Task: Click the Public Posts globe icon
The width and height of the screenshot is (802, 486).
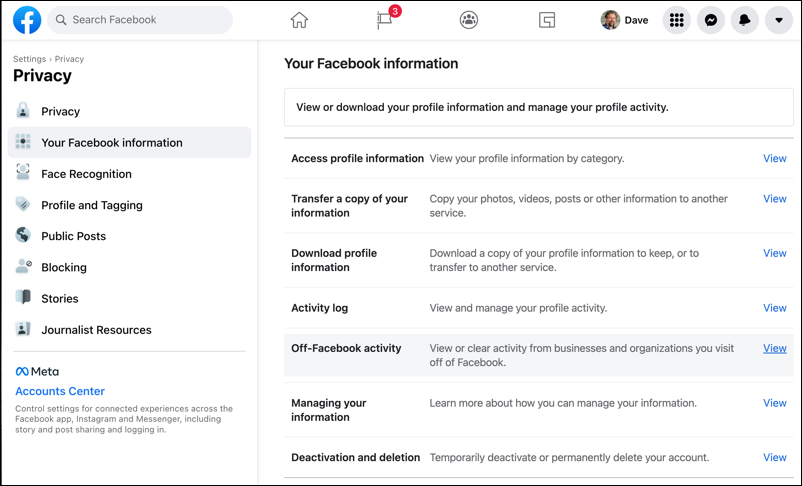Action: point(23,235)
